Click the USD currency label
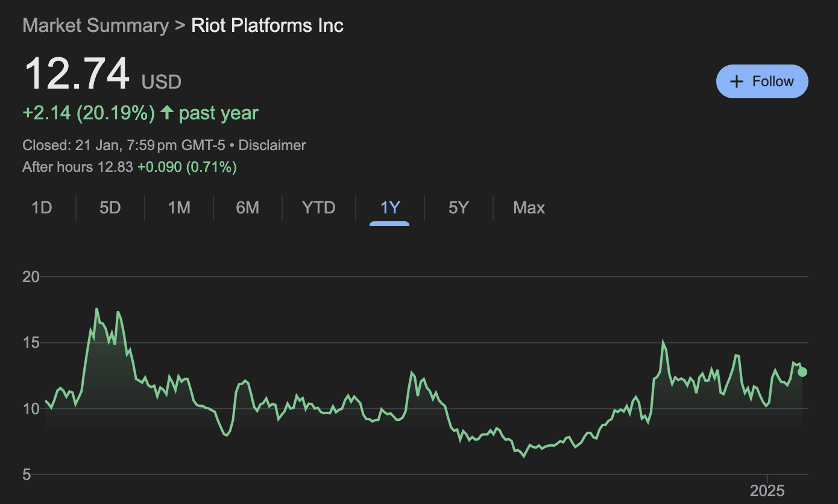This screenshot has width=838, height=504. (x=162, y=82)
